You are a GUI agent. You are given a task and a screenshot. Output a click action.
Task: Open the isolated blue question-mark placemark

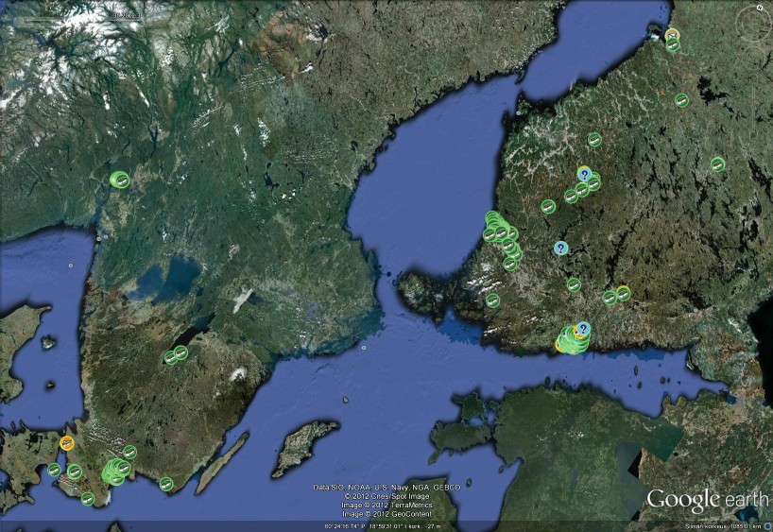(x=560, y=248)
